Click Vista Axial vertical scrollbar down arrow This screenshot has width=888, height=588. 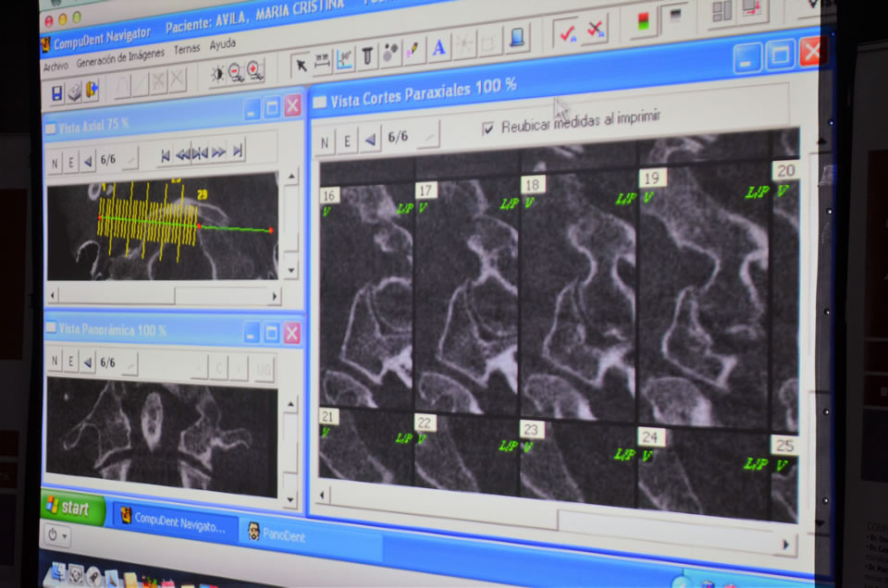[291, 270]
